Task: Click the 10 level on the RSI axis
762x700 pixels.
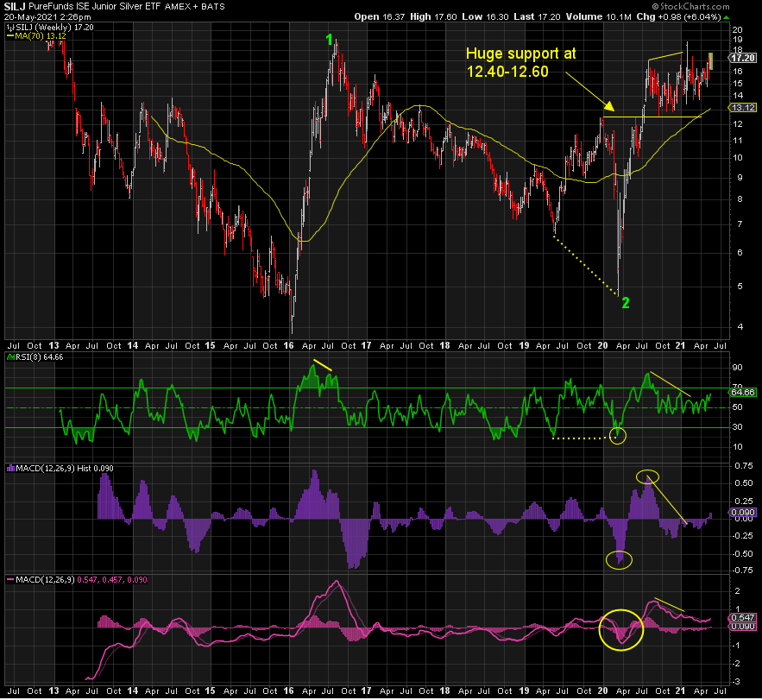Action: (737, 447)
